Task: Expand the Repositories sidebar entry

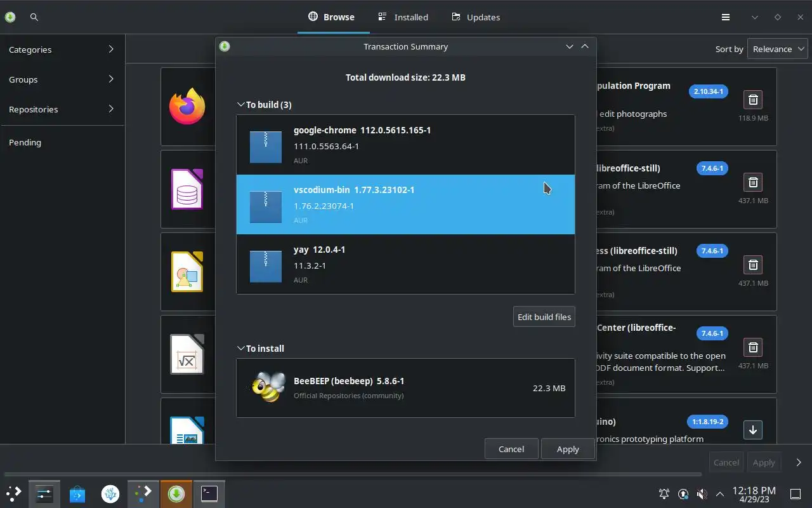Action: click(62, 109)
